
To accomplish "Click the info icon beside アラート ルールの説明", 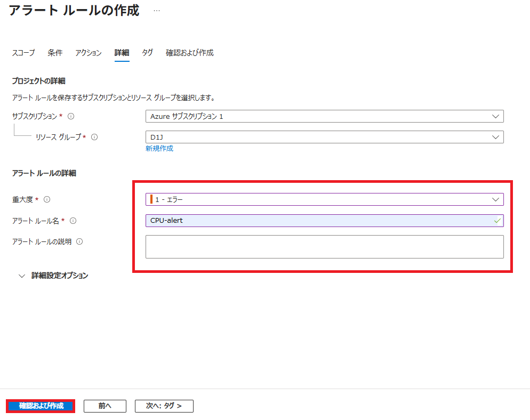I will (79, 241).
